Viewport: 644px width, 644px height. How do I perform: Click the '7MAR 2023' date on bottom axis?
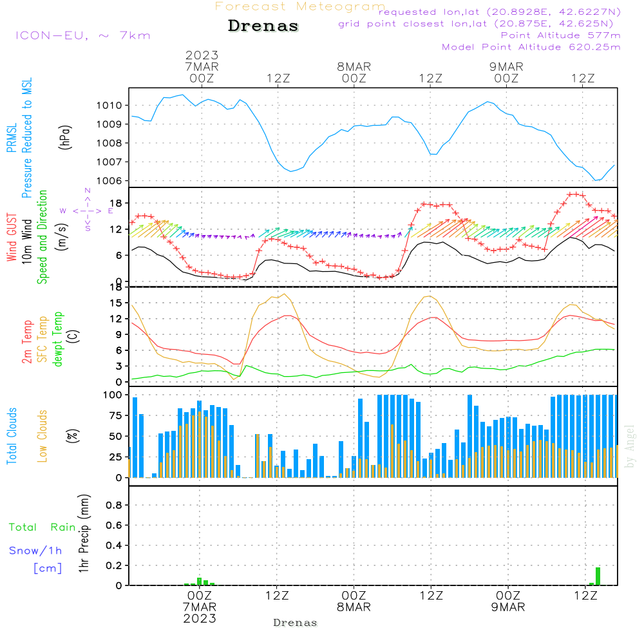tap(200, 612)
